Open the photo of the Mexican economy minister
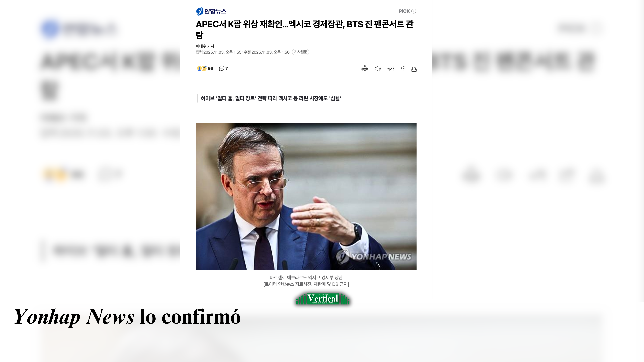This screenshot has height=362, width=644. click(306, 196)
